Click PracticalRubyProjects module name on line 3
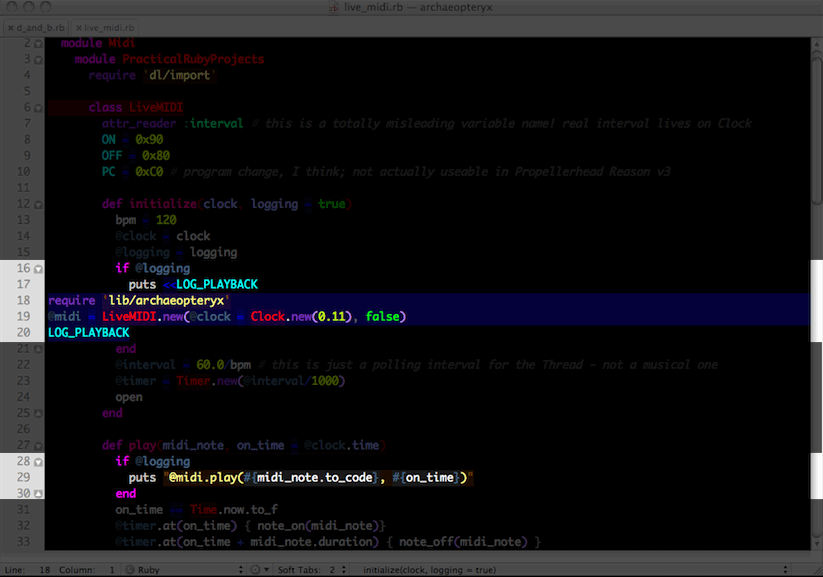This screenshot has height=577, width=823. coord(193,59)
